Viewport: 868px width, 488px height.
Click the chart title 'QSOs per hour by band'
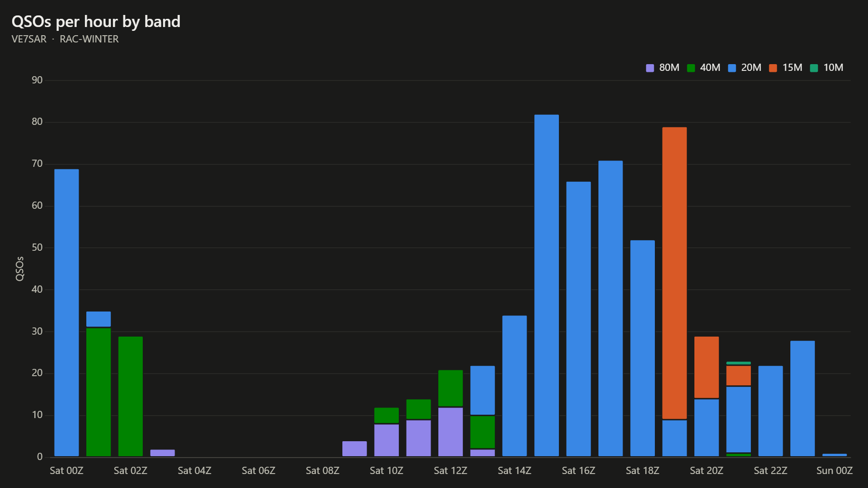point(96,22)
